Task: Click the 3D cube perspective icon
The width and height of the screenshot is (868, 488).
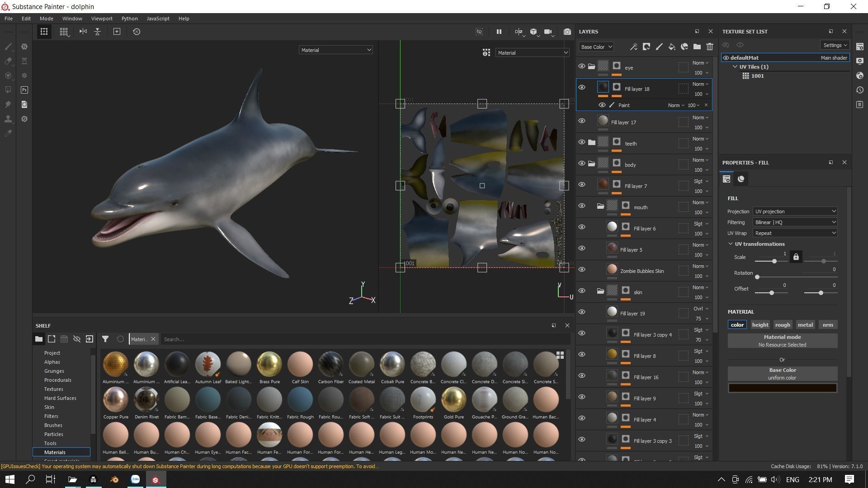Action: click(534, 32)
